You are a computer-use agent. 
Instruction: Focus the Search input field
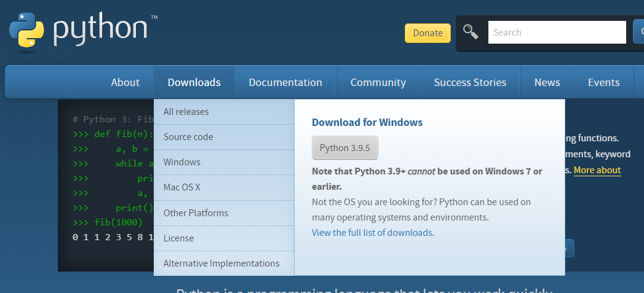[557, 32]
